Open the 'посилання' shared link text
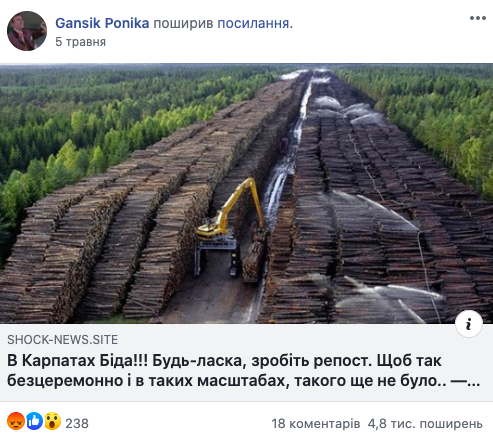The height and width of the screenshot is (438, 493). [x=255, y=23]
